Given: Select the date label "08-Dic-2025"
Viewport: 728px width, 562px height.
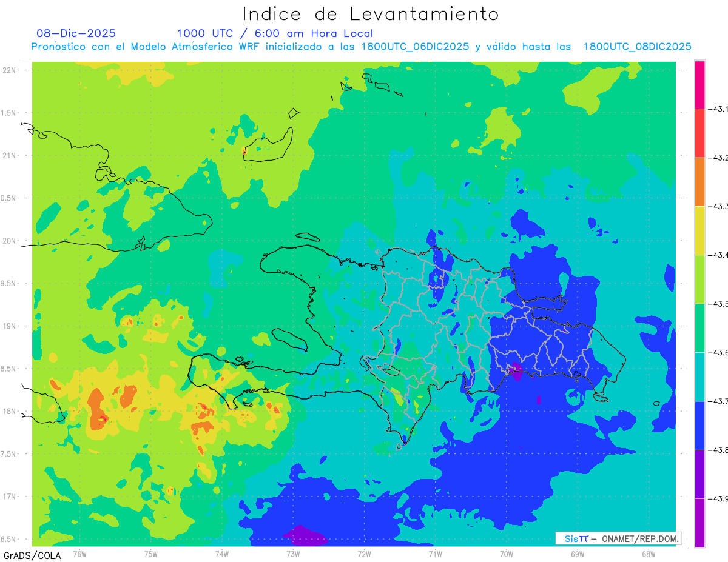Looking at the screenshot, I should pyautogui.click(x=76, y=33).
